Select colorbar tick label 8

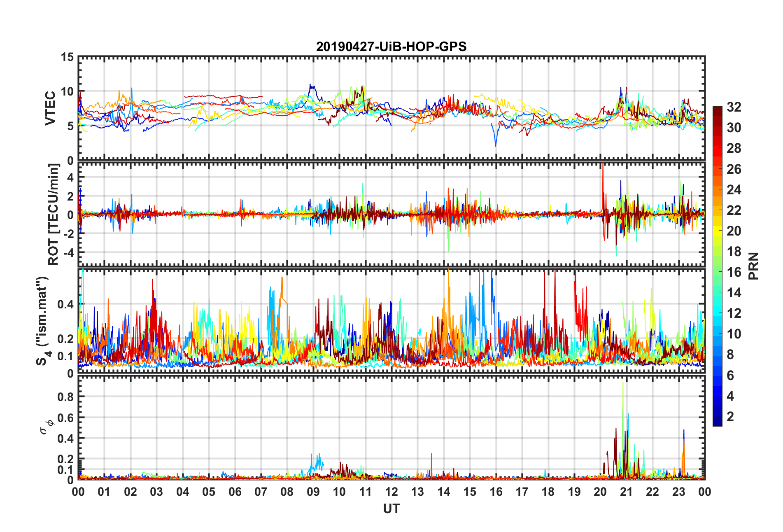(730, 355)
